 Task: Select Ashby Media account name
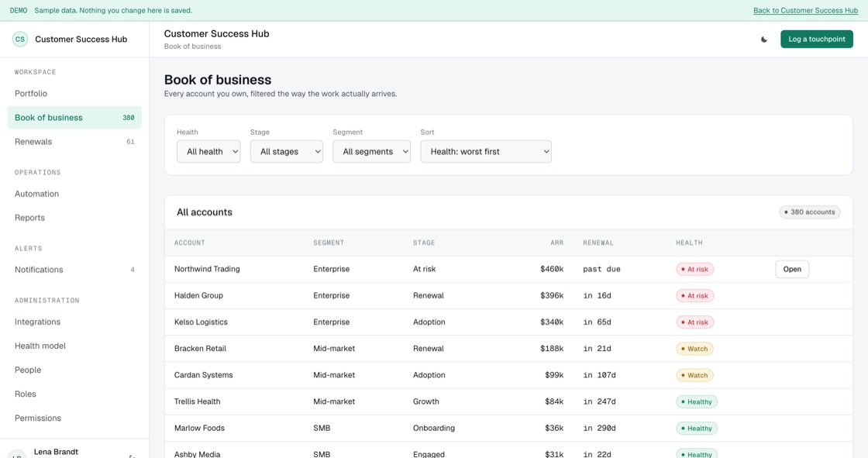tap(197, 454)
